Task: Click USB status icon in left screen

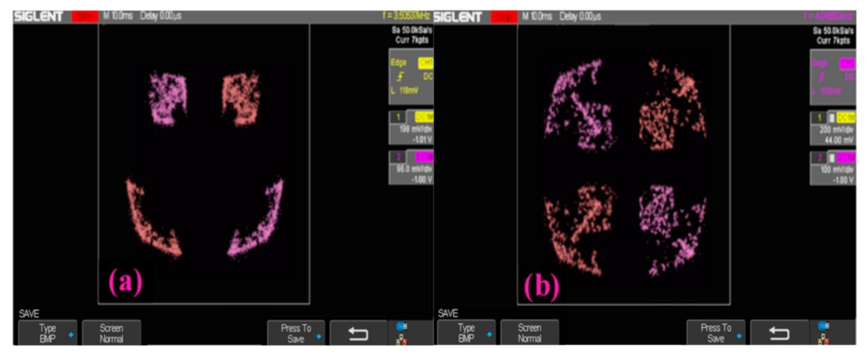Action: 402,326
